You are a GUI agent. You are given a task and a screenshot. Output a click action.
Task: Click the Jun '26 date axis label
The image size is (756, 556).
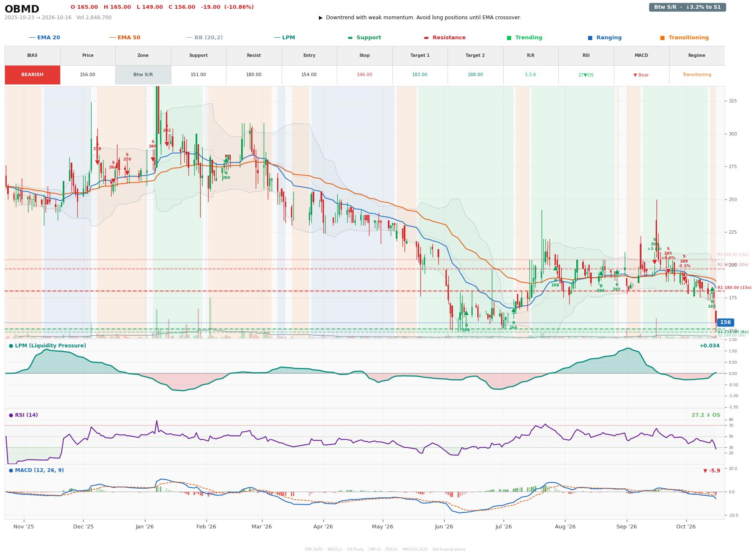[444, 527]
